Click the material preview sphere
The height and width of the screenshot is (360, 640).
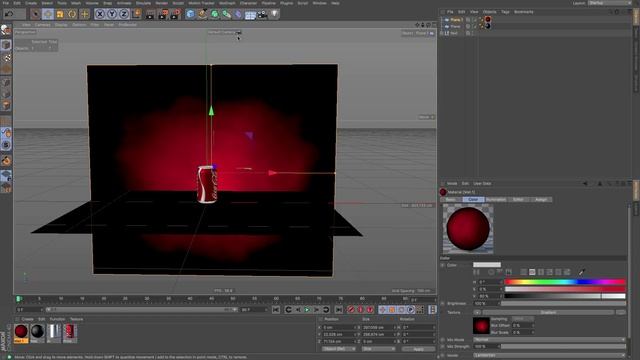coord(468,229)
